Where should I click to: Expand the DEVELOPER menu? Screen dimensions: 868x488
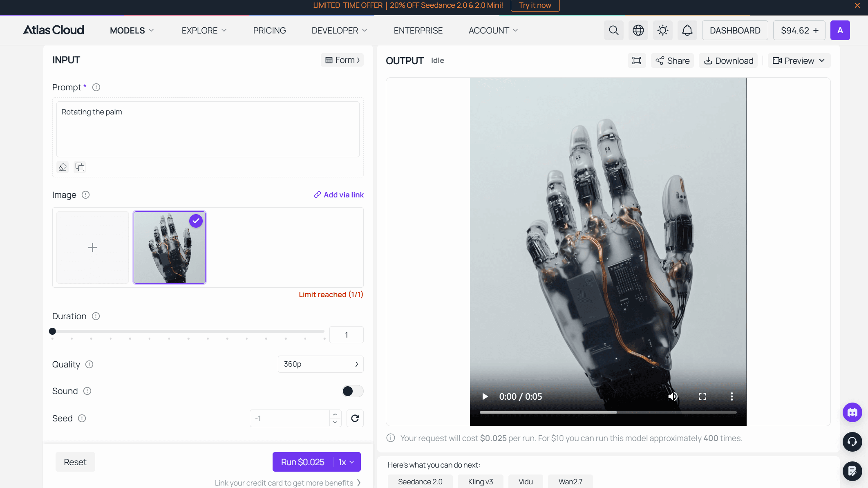[339, 31]
